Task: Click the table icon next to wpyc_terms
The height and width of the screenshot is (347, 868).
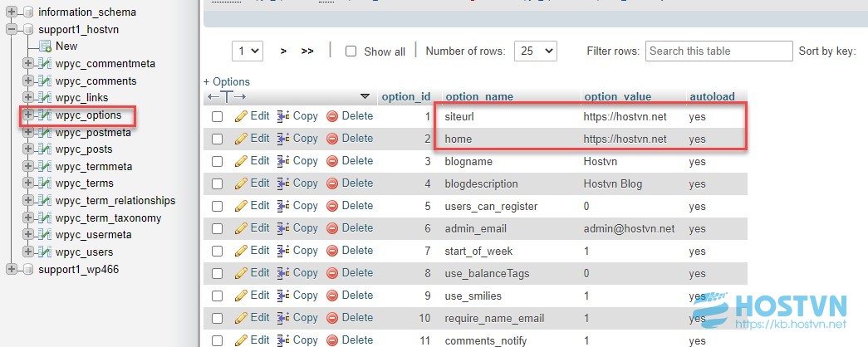Action: 45,183
